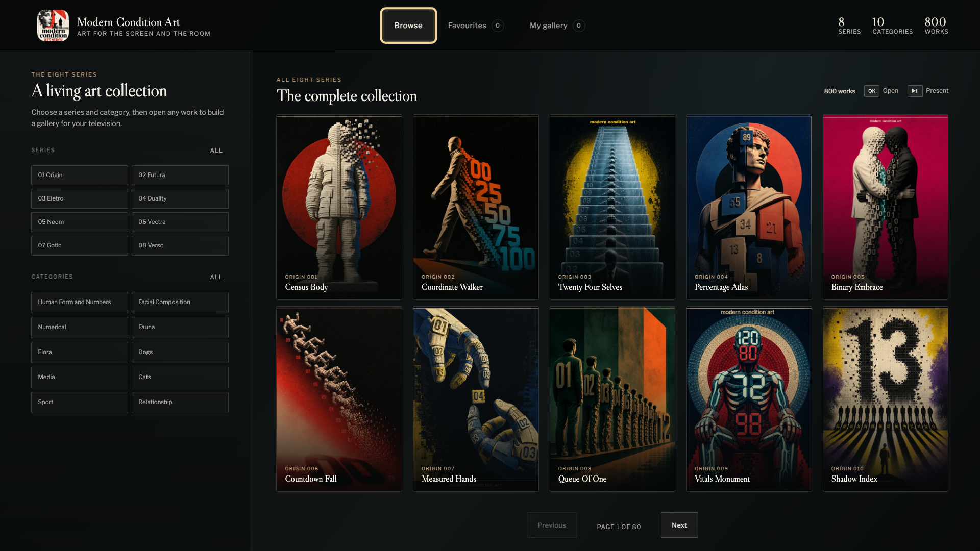Select the 02 Futura series filter
This screenshot has width=980, height=551.
(x=180, y=175)
